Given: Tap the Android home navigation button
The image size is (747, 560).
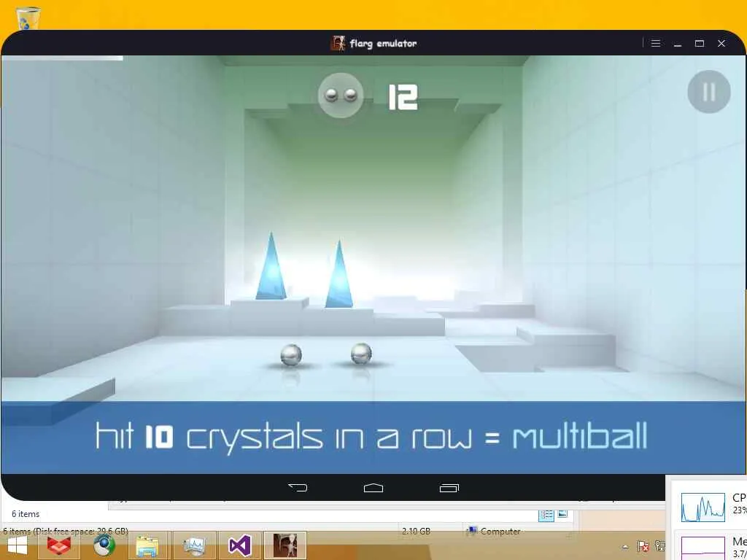Looking at the screenshot, I should coord(373,488).
